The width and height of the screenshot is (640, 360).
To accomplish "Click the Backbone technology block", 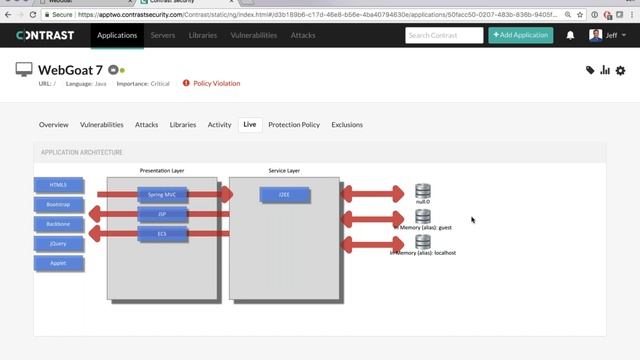I will point(58,224).
